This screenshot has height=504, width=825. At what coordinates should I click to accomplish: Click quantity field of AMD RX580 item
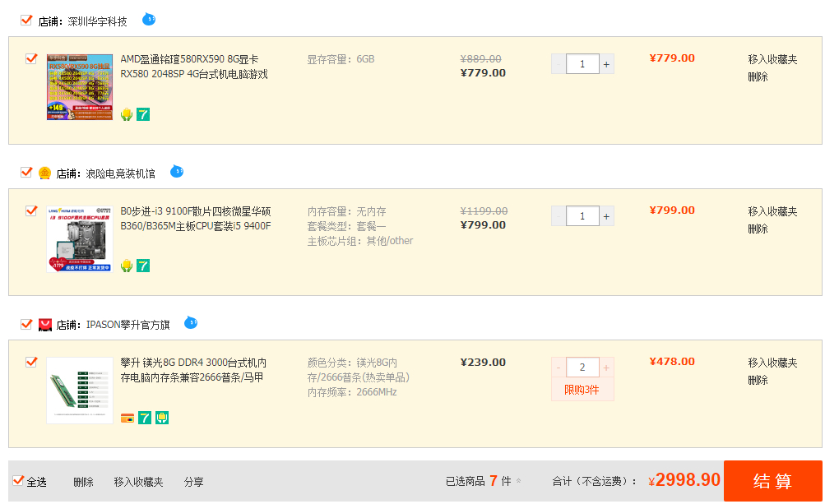click(582, 64)
